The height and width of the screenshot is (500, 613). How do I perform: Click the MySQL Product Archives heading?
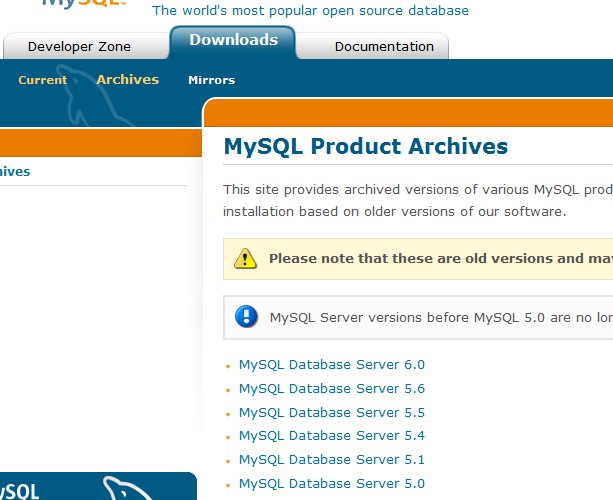pyautogui.click(x=366, y=147)
